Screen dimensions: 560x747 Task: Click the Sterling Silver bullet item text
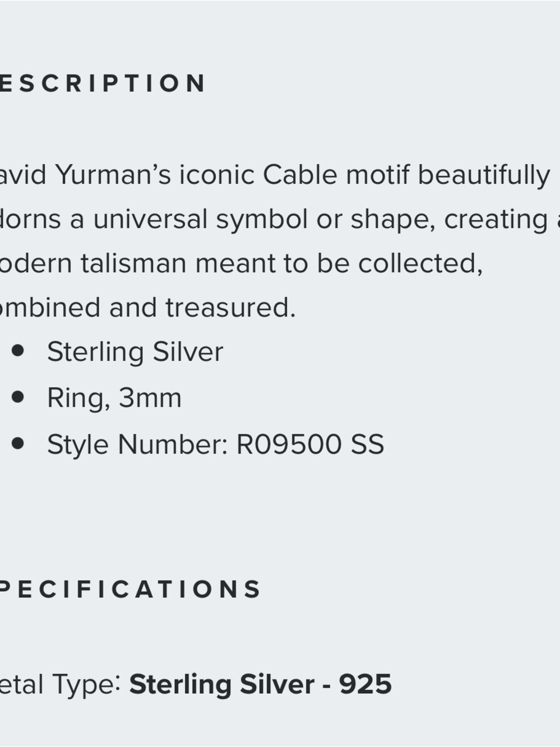coord(135,352)
